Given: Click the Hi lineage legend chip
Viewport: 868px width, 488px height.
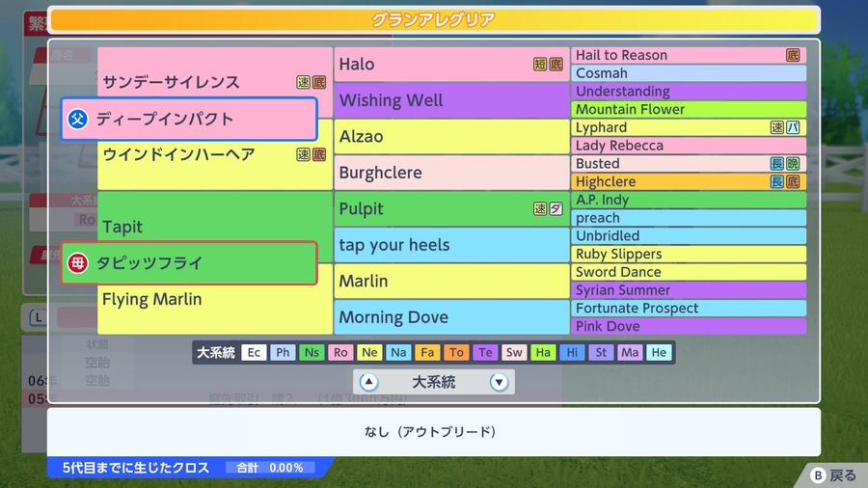Looking at the screenshot, I should pos(572,352).
